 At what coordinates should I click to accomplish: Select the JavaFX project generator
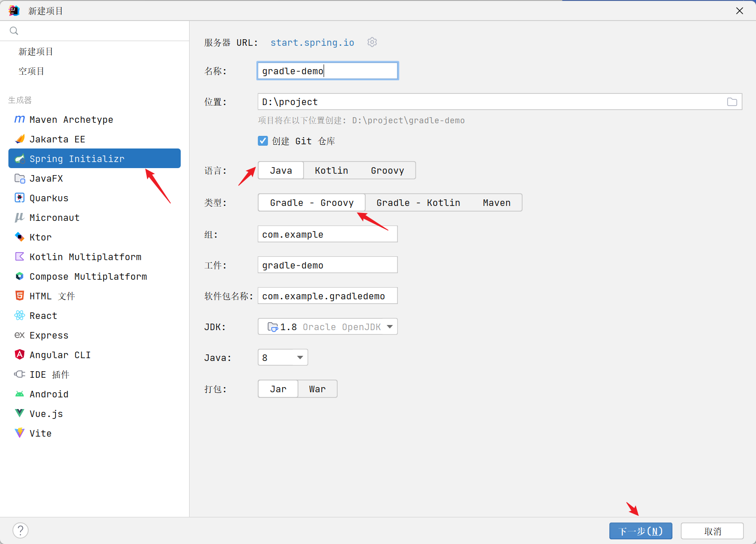47,178
